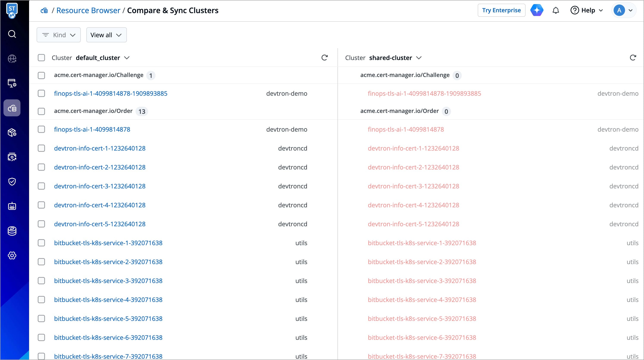Click the notification bell icon

[x=555, y=11]
